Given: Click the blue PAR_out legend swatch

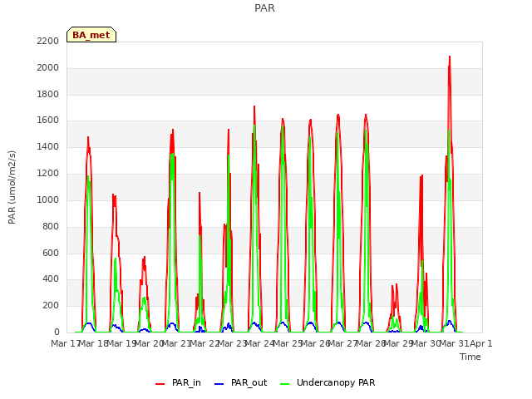Looking at the screenshot, I should pyautogui.click(x=219, y=384).
